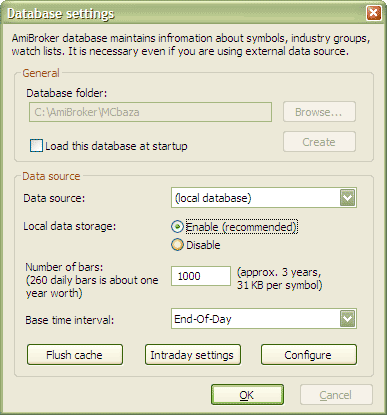Viewport: 387px width, 415px height.
Task: Open the Base time interval dropdown arrow
Action: point(348,319)
